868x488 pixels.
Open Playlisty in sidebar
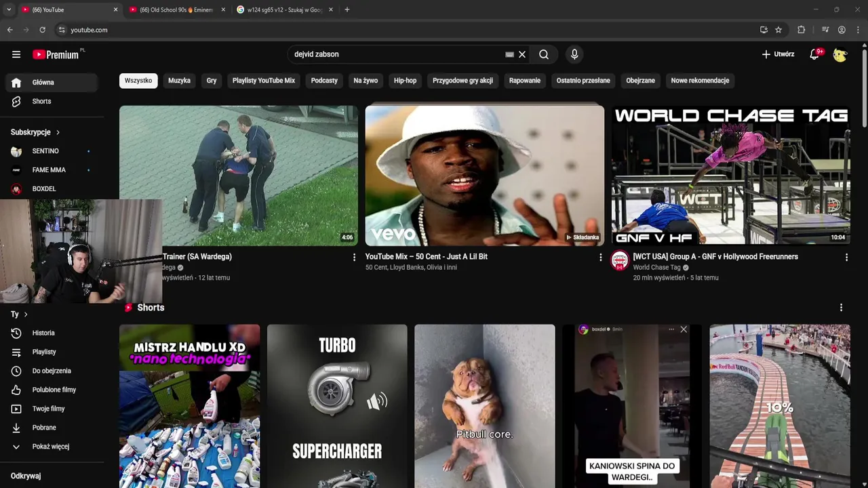pos(52,352)
